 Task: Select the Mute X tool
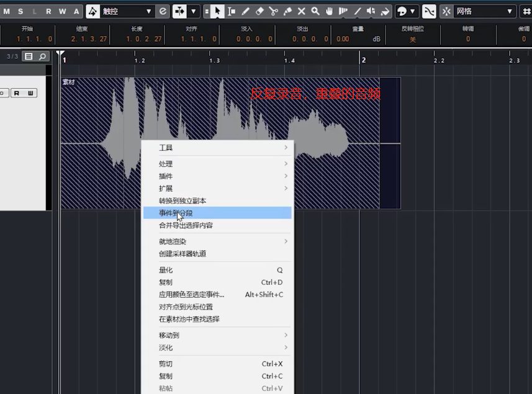coord(301,12)
